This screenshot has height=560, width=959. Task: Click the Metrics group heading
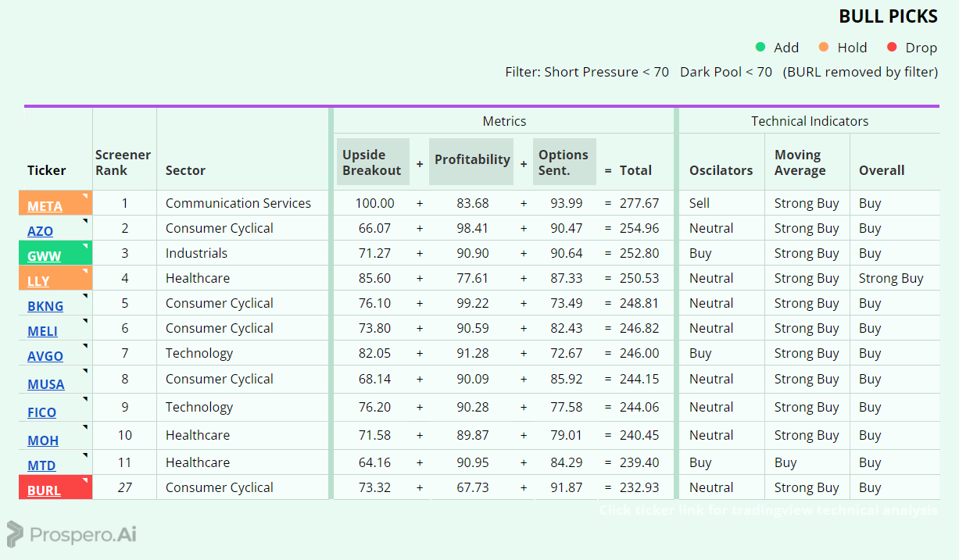click(x=504, y=121)
